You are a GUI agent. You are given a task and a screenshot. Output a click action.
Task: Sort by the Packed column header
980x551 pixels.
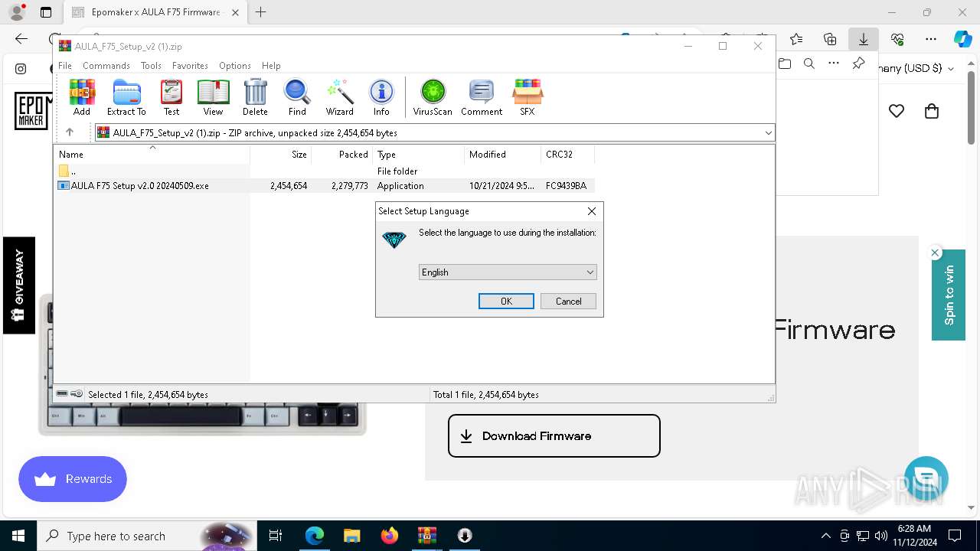click(x=341, y=155)
